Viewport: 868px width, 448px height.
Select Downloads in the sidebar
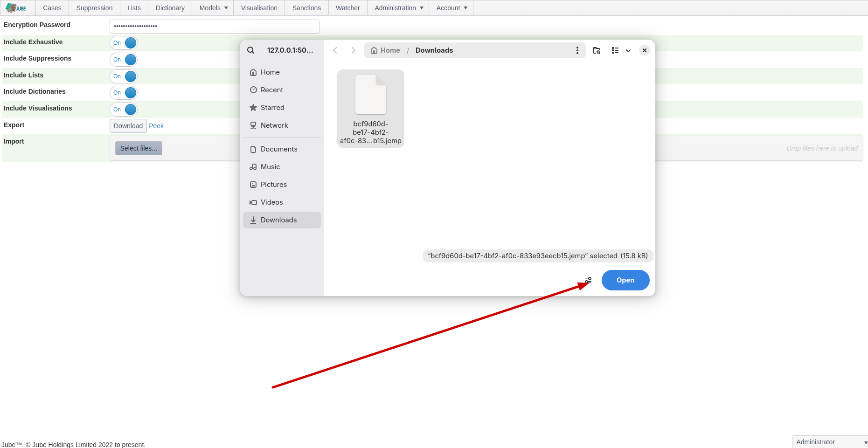[x=282, y=220]
